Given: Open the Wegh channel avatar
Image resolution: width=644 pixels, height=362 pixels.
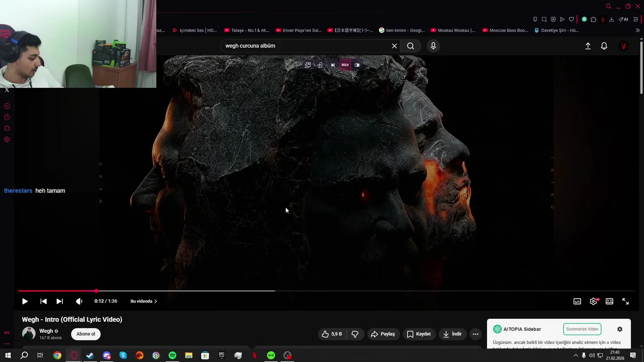Looking at the screenshot, I should point(29,333).
